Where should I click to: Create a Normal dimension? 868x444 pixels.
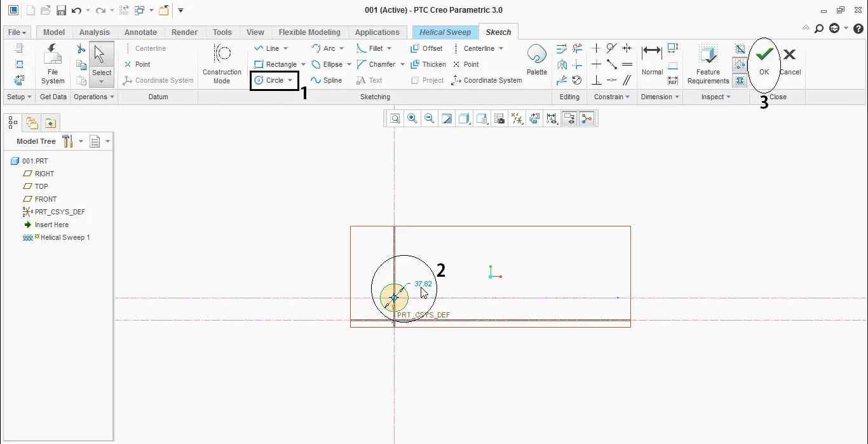[x=651, y=62]
